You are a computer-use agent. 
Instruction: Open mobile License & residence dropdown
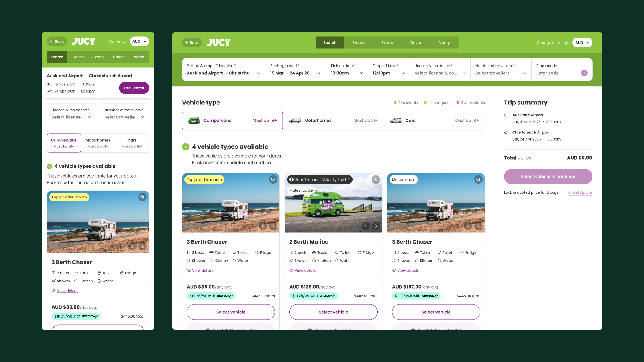coord(71,114)
